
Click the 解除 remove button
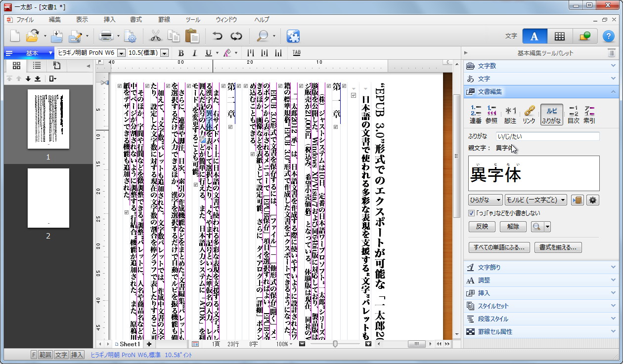tap(513, 227)
